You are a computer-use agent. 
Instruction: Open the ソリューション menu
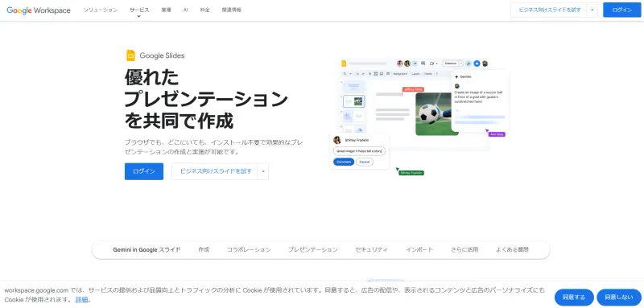pos(100,10)
